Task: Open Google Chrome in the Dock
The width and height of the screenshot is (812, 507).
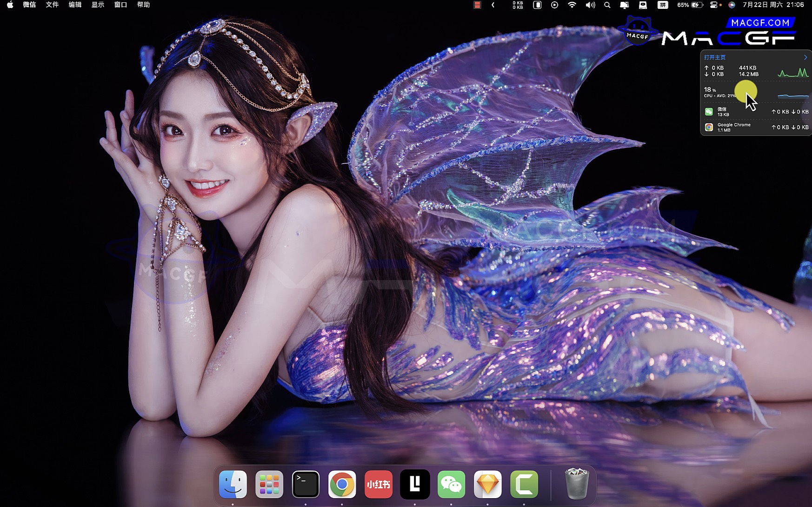Action: pos(342,484)
